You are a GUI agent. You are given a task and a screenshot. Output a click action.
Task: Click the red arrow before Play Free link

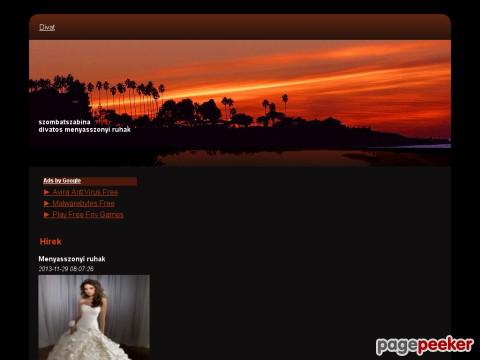[x=47, y=215]
